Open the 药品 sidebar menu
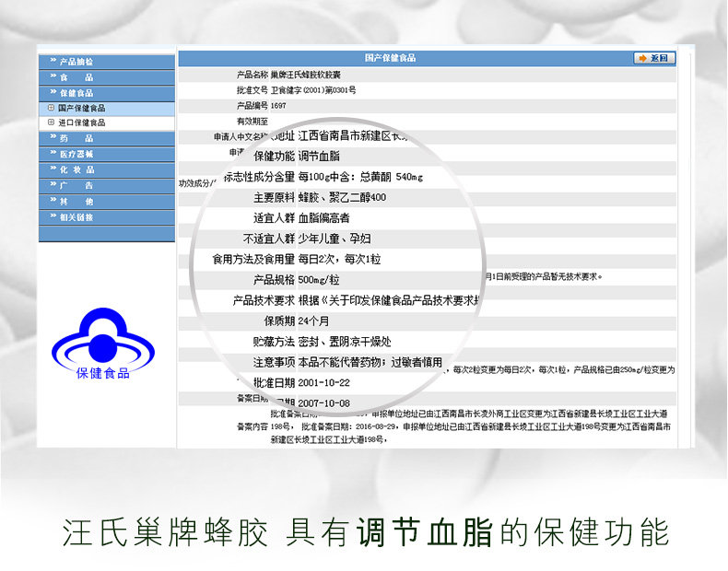The image size is (728, 571). tap(107, 139)
